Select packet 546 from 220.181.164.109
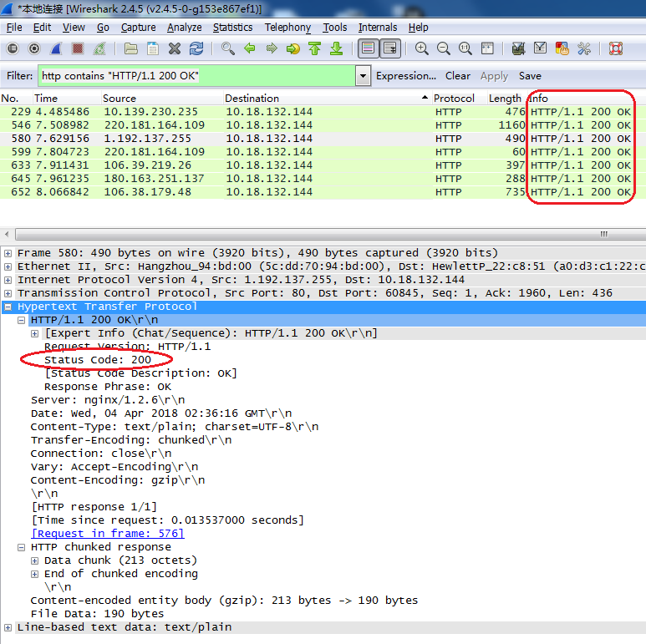Viewport: 646px width, 644px height. [x=323, y=125]
